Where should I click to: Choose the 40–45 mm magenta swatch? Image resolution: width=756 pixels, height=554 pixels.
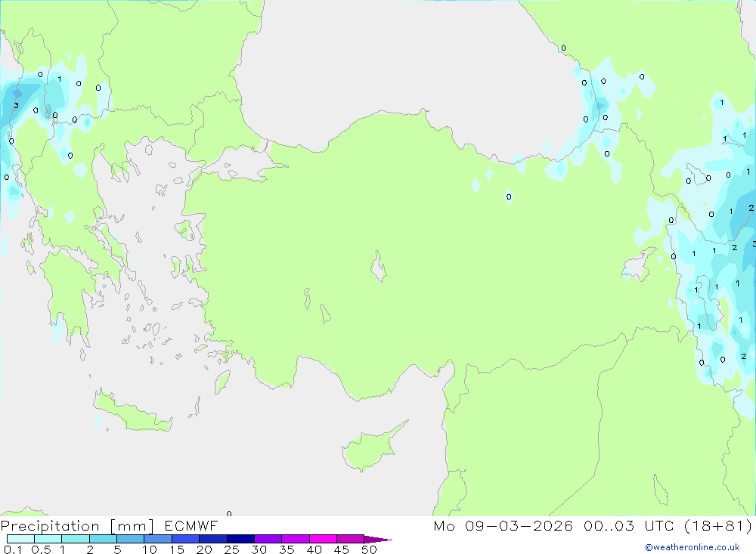(x=323, y=539)
